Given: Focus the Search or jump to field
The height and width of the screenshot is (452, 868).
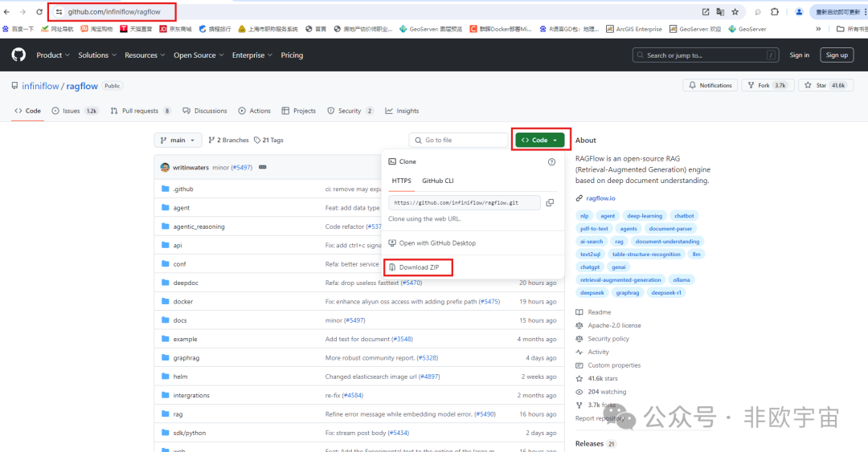Looking at the screenshot, I should pyautogui.click(x=706, y=55).
